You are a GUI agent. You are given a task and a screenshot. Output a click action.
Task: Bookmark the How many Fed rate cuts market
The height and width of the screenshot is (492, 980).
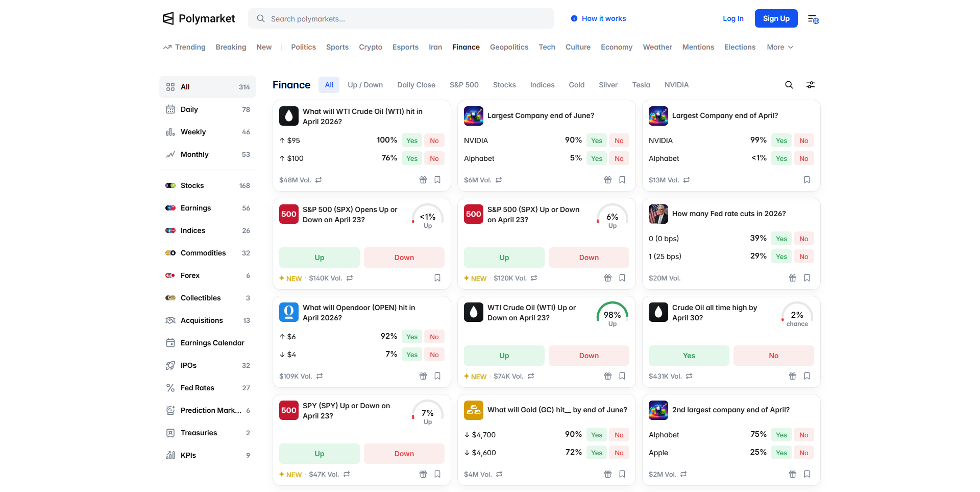point(806,278)
